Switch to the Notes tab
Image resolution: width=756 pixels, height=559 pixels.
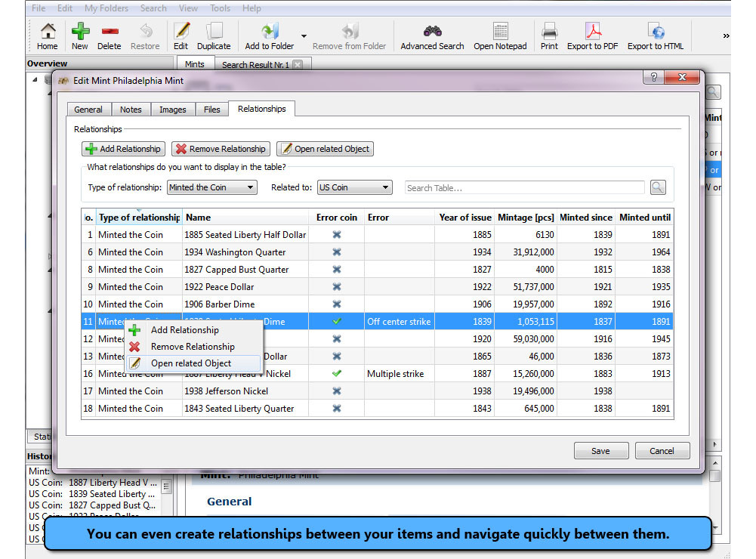coord(131,110)
